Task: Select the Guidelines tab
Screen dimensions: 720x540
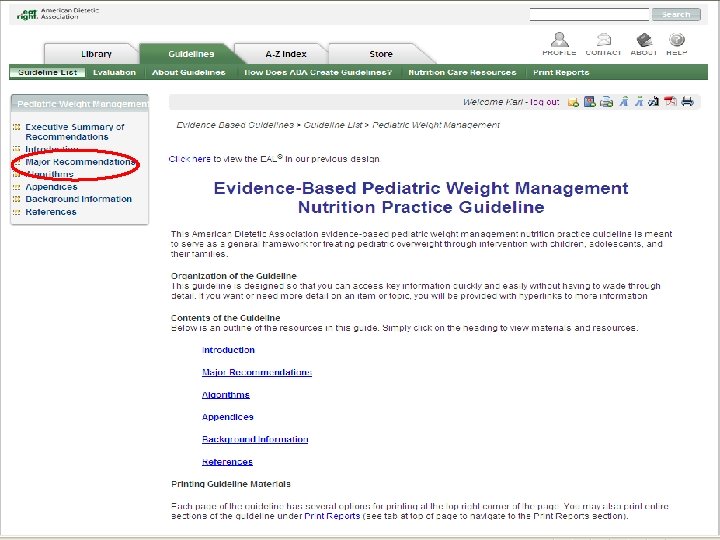Action: click(x=191, y=54)
